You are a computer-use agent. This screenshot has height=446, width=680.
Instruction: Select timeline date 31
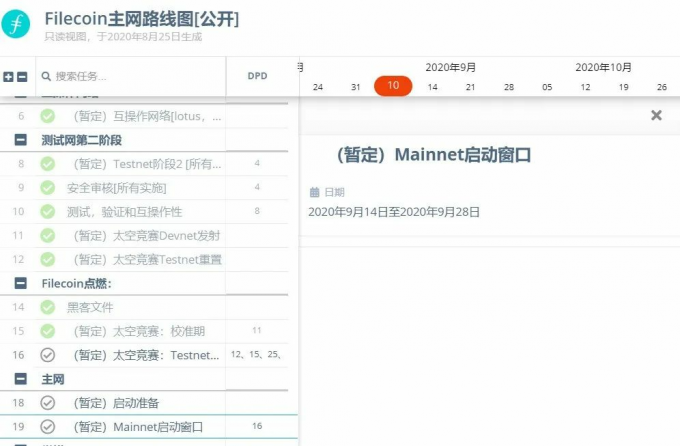pyautogui.click(x=356, y=87)
